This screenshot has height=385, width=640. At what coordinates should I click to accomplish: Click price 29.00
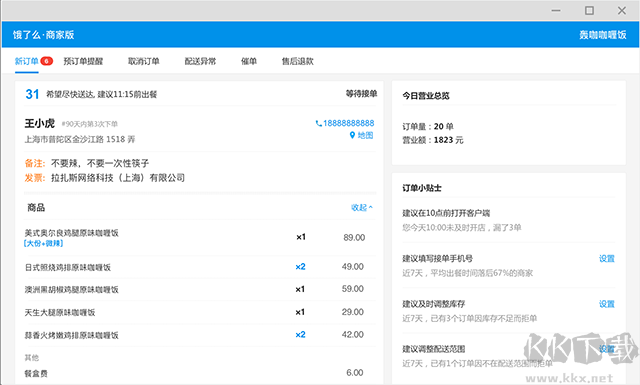[x=353, y=312]
